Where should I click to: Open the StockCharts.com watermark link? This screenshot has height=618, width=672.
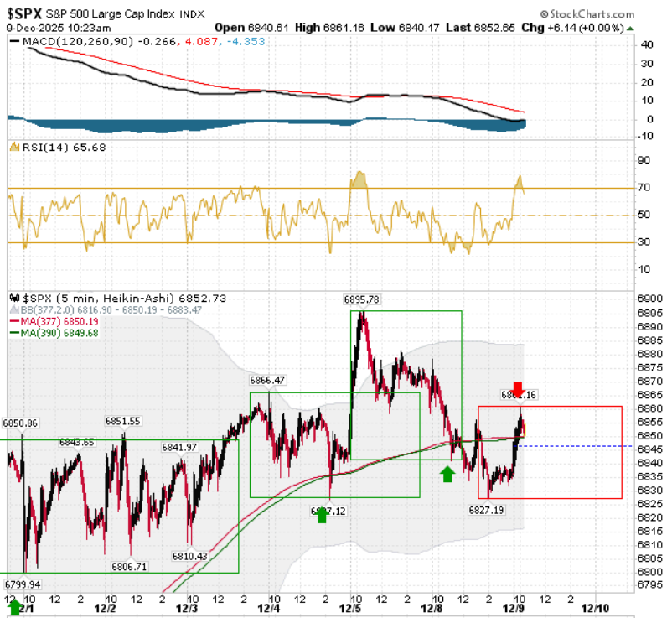coord(587,14)
